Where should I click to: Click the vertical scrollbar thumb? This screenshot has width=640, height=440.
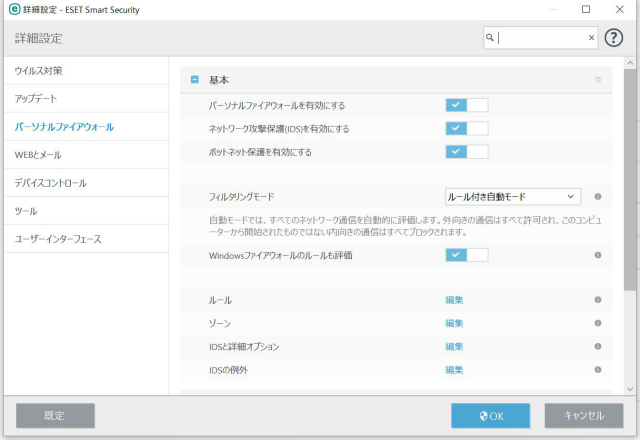point(630,180)
